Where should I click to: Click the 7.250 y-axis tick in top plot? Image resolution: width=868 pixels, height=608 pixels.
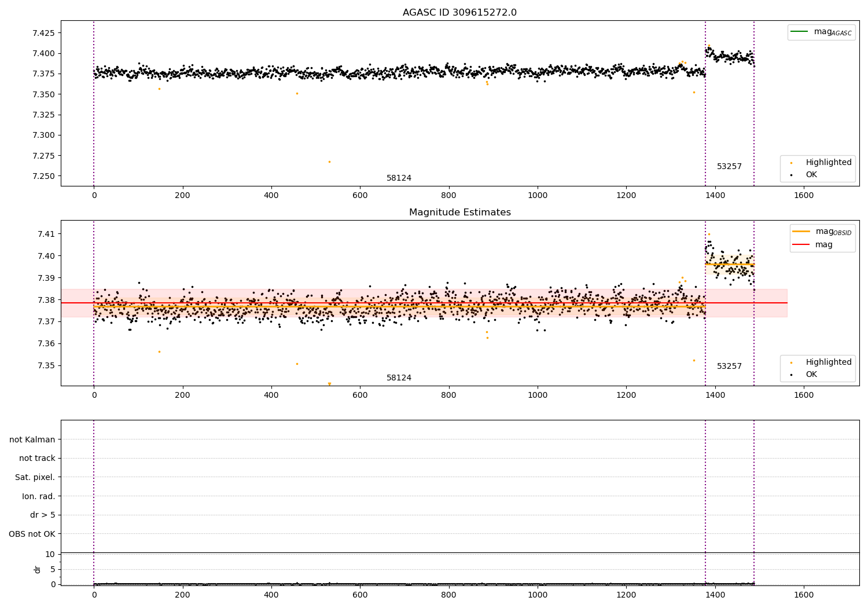point(43,176)
